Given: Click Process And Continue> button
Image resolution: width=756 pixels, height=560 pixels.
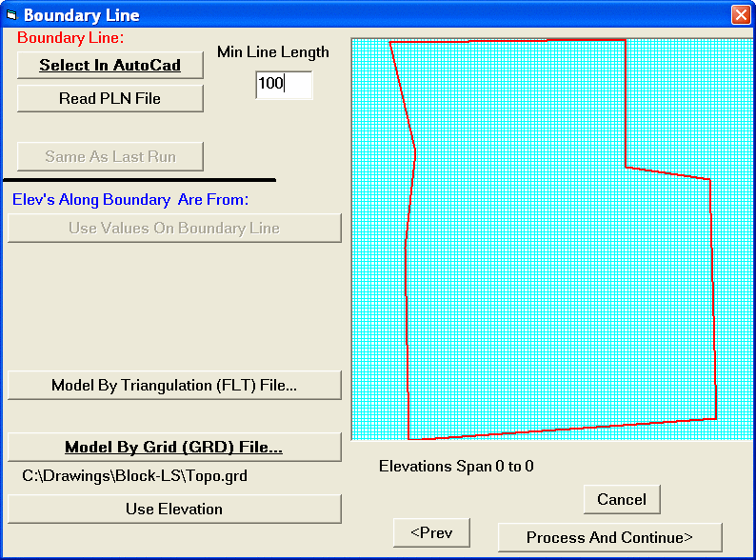Looking at the screenshot, I should [x=609, y=537].
